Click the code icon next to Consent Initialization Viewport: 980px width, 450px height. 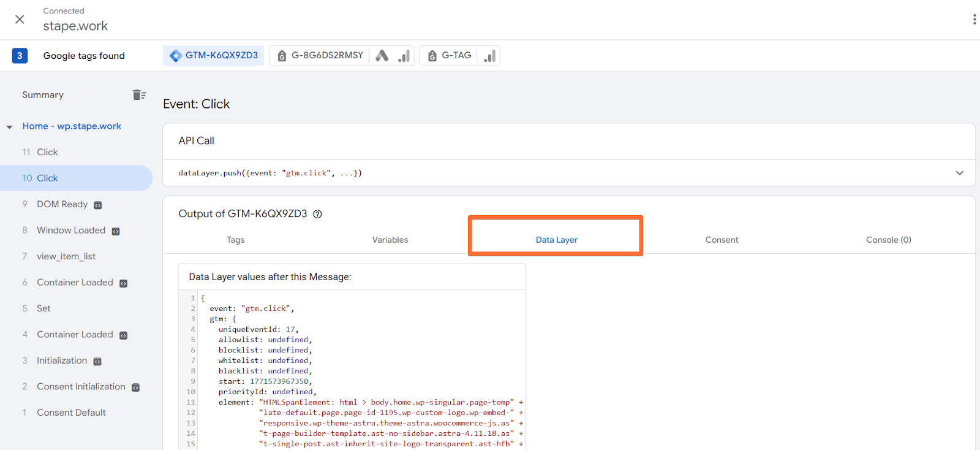coord(136,387)
